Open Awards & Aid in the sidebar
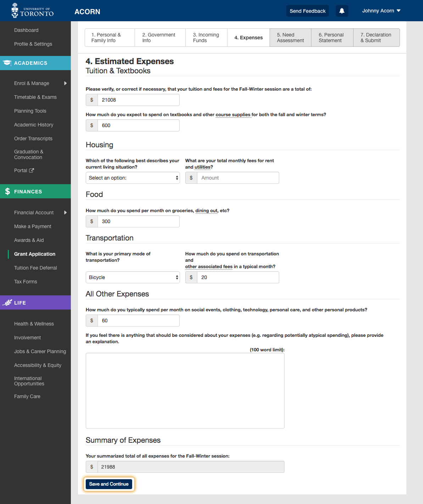 click(x=29, y=240)
